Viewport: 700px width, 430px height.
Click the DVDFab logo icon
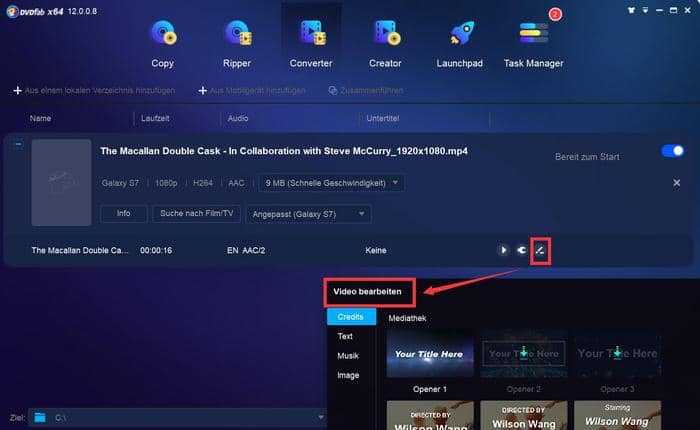pos(12,12)
